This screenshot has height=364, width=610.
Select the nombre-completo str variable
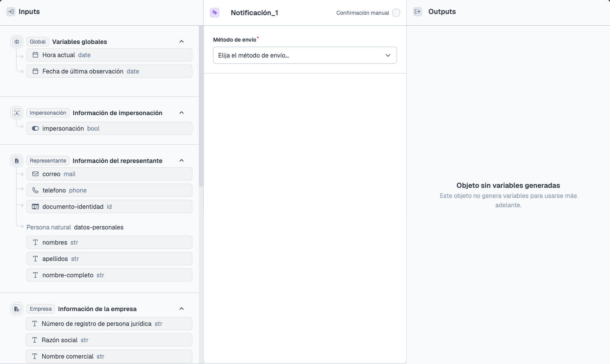tap(109, 275)
